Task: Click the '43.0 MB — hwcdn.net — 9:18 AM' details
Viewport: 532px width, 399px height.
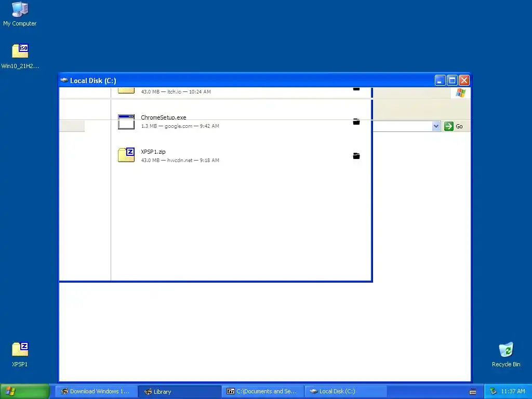Action: pos(180,160)
